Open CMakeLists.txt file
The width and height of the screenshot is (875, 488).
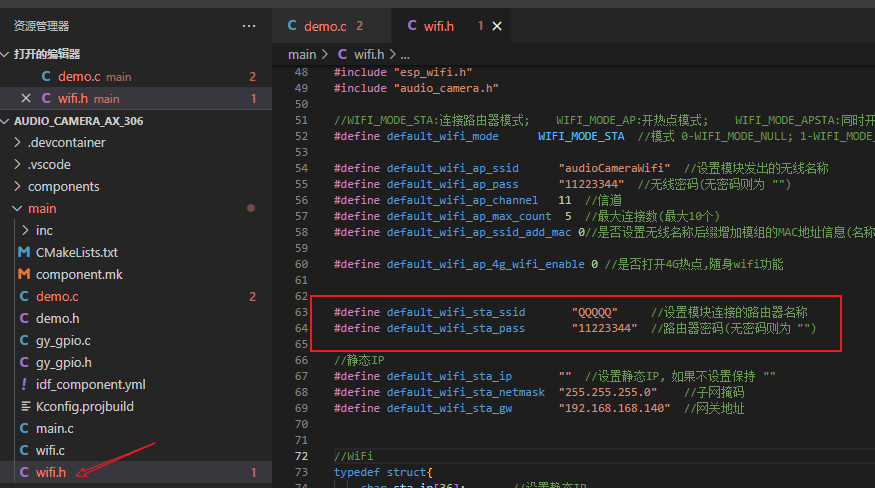76,252
